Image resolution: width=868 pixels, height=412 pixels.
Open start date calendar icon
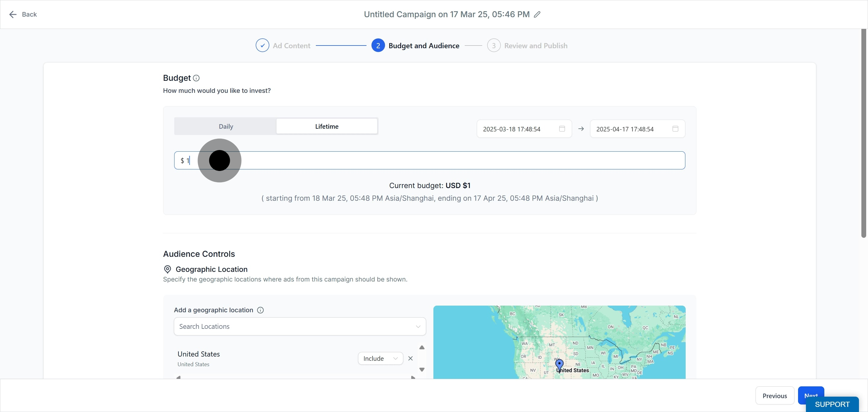[562, 129]
